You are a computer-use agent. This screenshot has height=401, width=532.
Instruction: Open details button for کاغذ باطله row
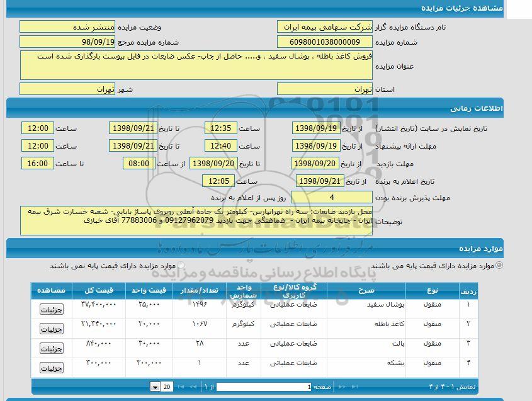tap(51, 329)
